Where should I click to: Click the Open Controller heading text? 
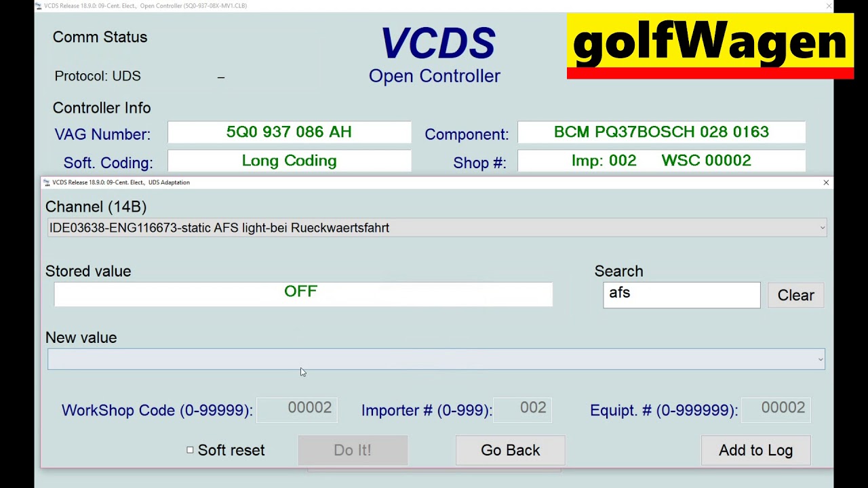[x=434, y=76]
